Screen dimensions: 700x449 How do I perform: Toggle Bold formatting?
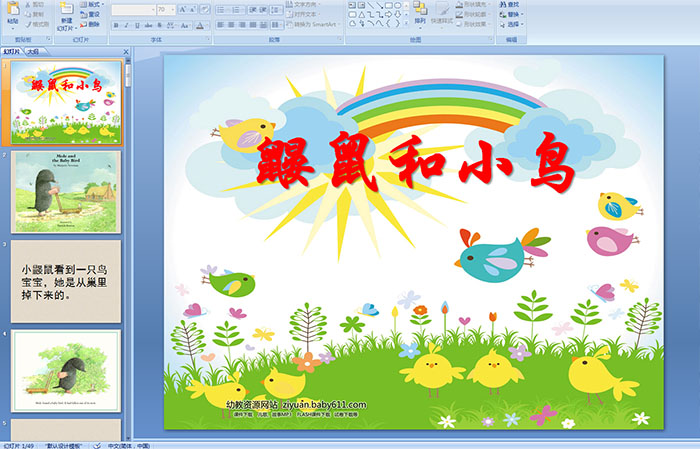pos(116,25)
